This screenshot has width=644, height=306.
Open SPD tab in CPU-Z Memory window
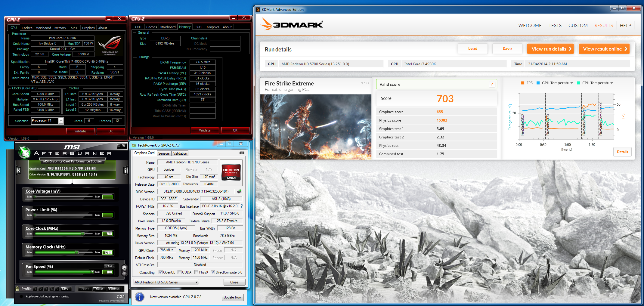tap(199, 27)
